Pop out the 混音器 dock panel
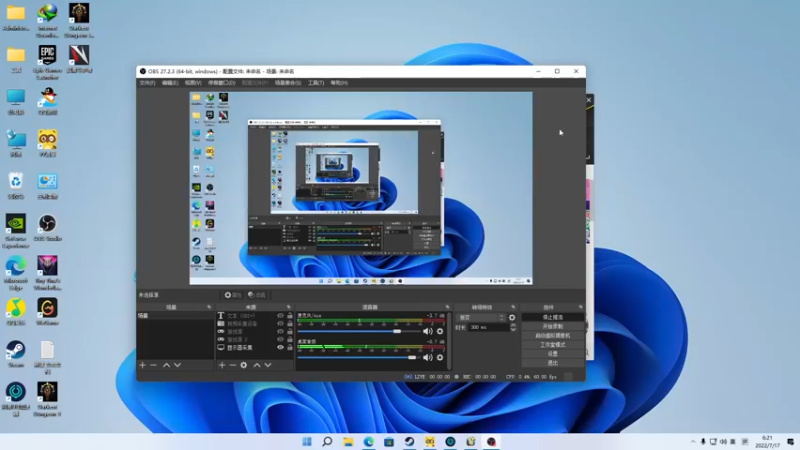Viewport: 800px width, 450px height. (x=447, y=307)
